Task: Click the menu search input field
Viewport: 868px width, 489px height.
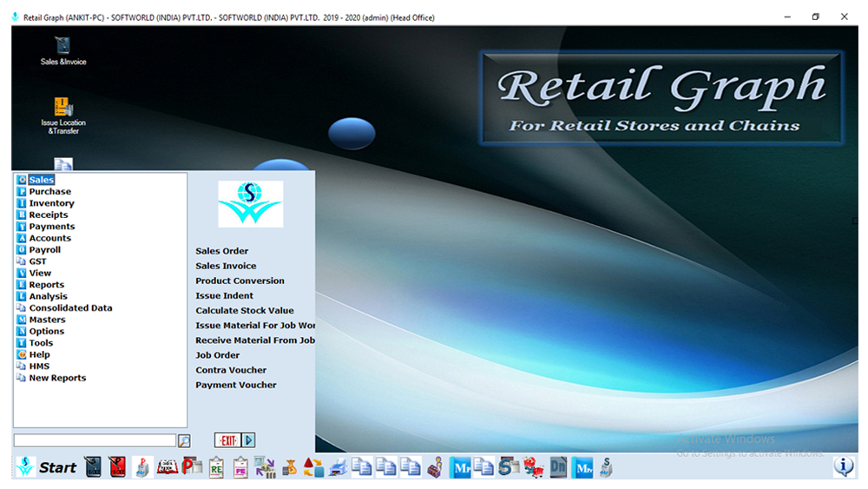Action: (95, 440)
